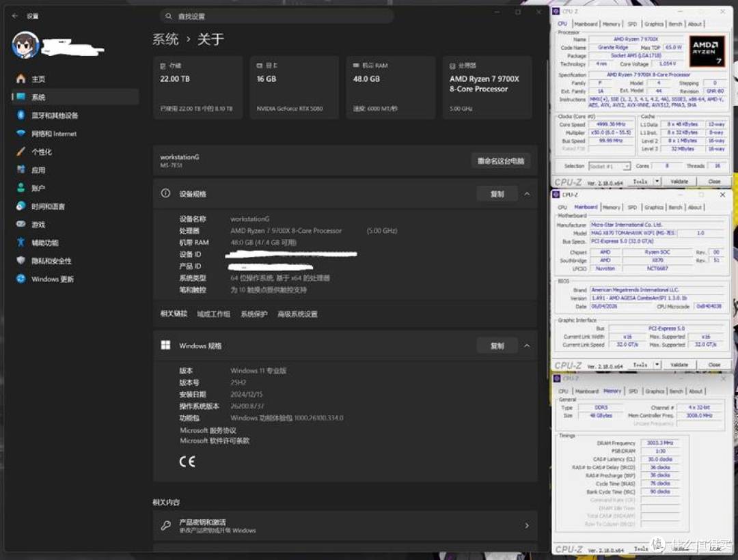Click 复制 button in 设备规格 header
Viewport: 738px width, 560px height.
(497, 194)
